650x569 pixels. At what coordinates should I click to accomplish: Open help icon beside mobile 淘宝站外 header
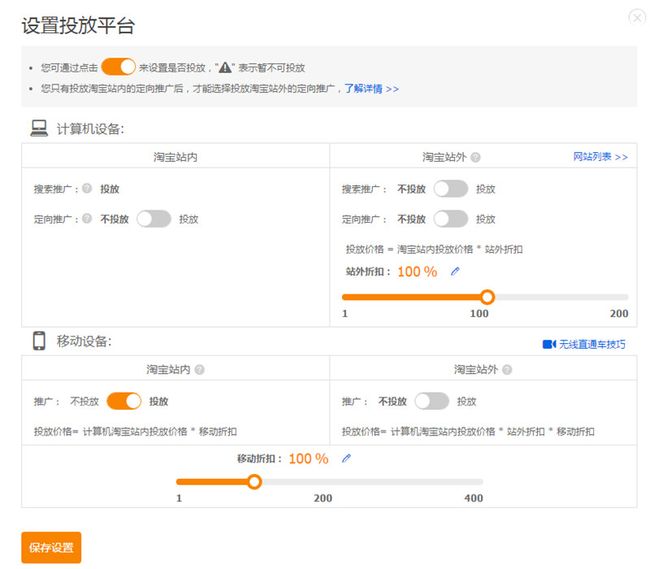507,369
